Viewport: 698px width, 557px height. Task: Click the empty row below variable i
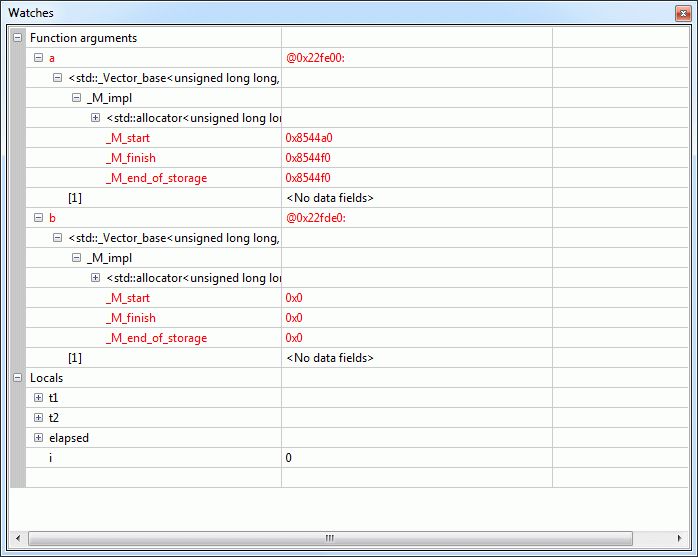[x=150, y=478]
